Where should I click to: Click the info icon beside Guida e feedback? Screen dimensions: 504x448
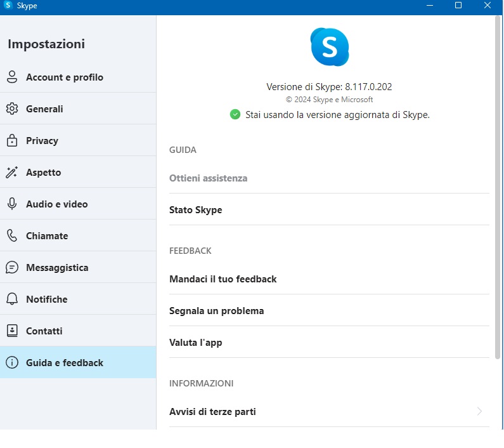point(12,362)
